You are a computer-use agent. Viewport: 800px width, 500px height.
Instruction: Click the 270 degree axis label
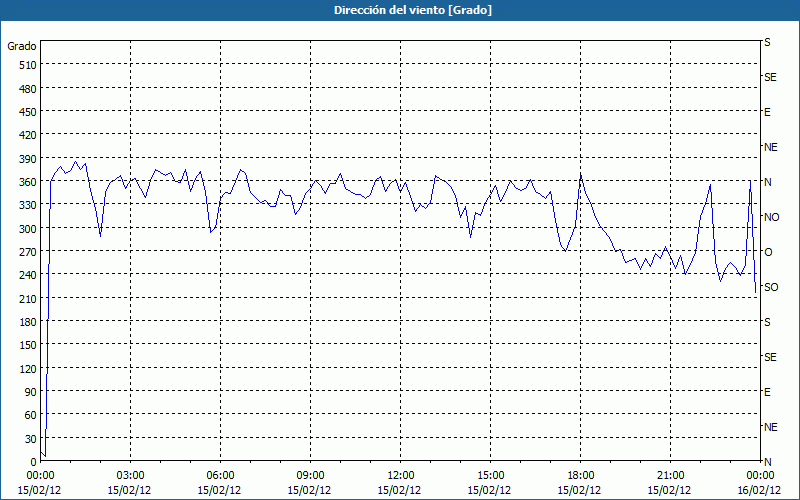(x=28, y=252)
